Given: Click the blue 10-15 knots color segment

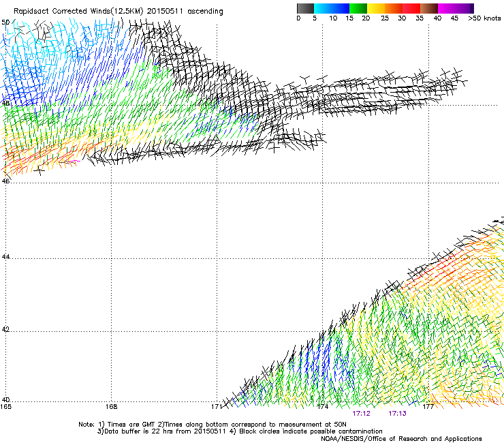Looking at the screenshot, I should (x=341, y=8).
